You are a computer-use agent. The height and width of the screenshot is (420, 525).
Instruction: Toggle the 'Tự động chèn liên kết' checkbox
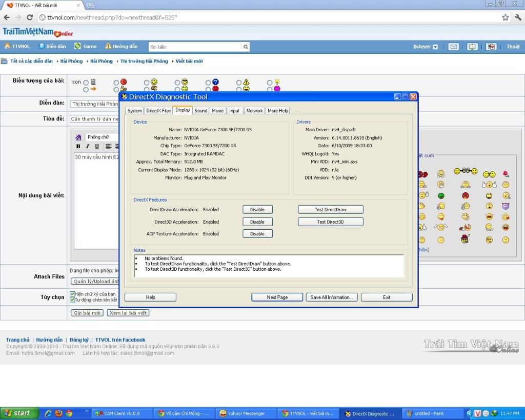(72, 300)
